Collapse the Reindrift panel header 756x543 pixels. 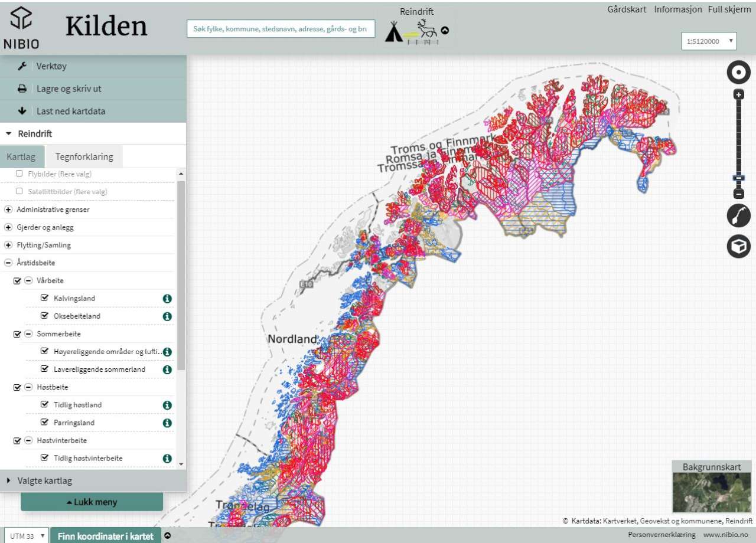93,134
